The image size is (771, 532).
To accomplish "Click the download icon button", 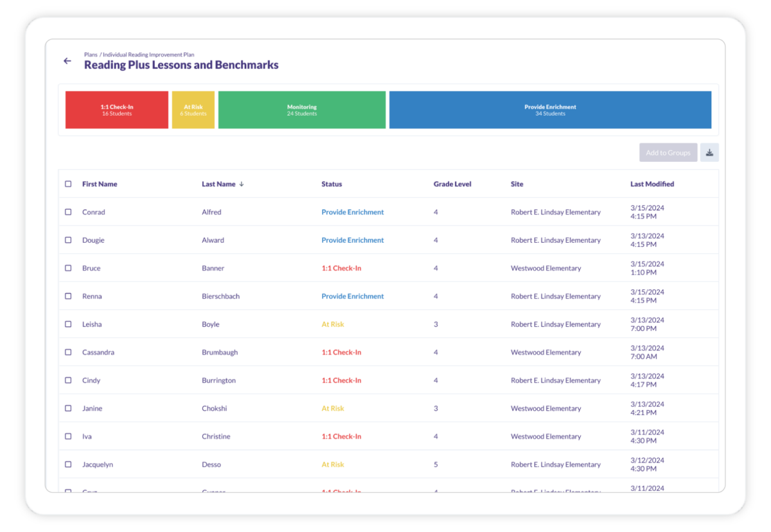I will pos(709,153).
